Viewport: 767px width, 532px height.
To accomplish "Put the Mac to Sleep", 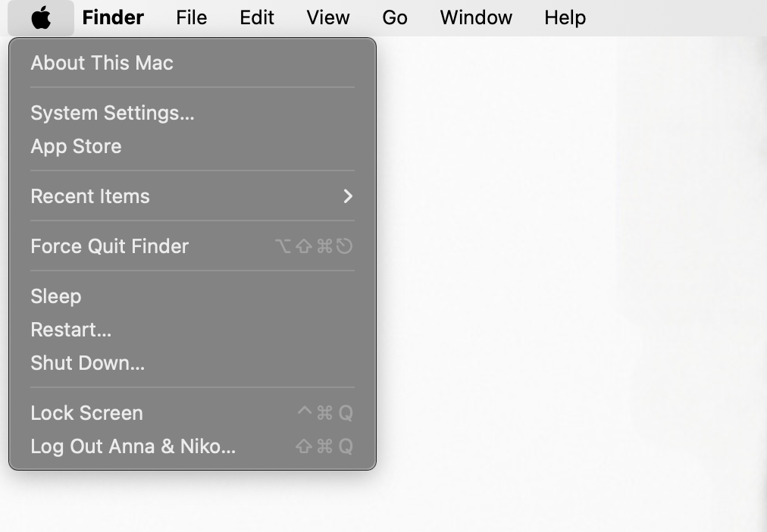I will pos(55,296).
